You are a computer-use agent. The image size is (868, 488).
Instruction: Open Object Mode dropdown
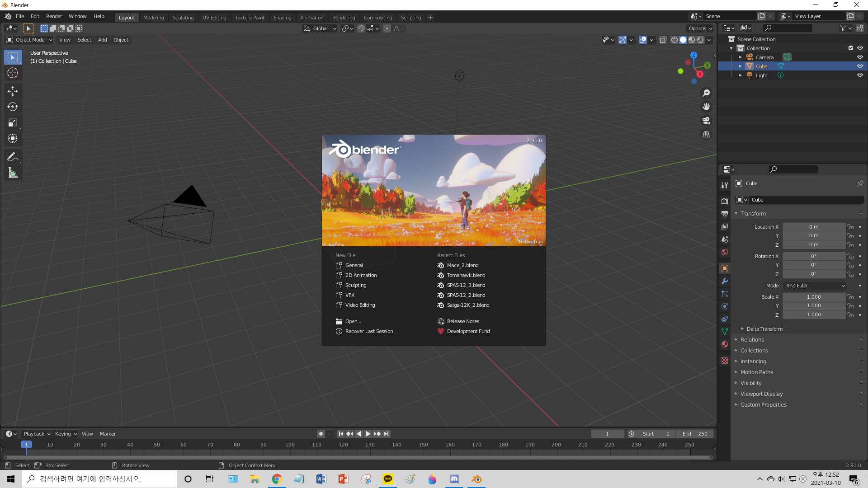click(29, 40)
